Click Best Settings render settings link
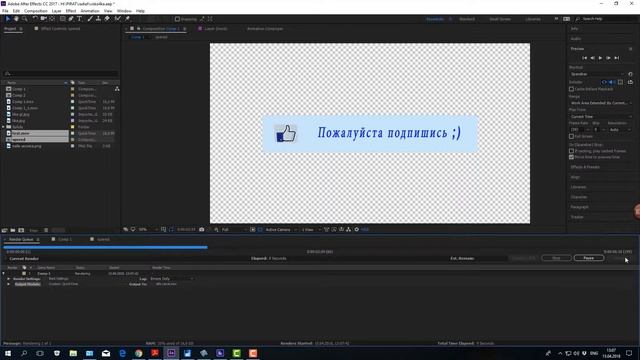Image resolution: width=640 pixels, height=360 pixels. tap(58, 279)
